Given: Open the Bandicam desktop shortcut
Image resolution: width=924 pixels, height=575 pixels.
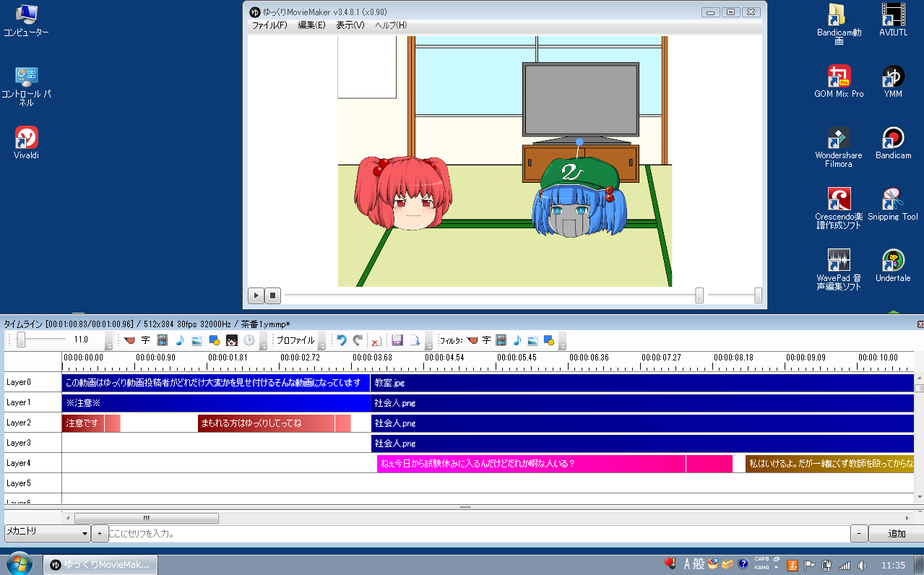Looking at the screenshot, I should [893, 142].
